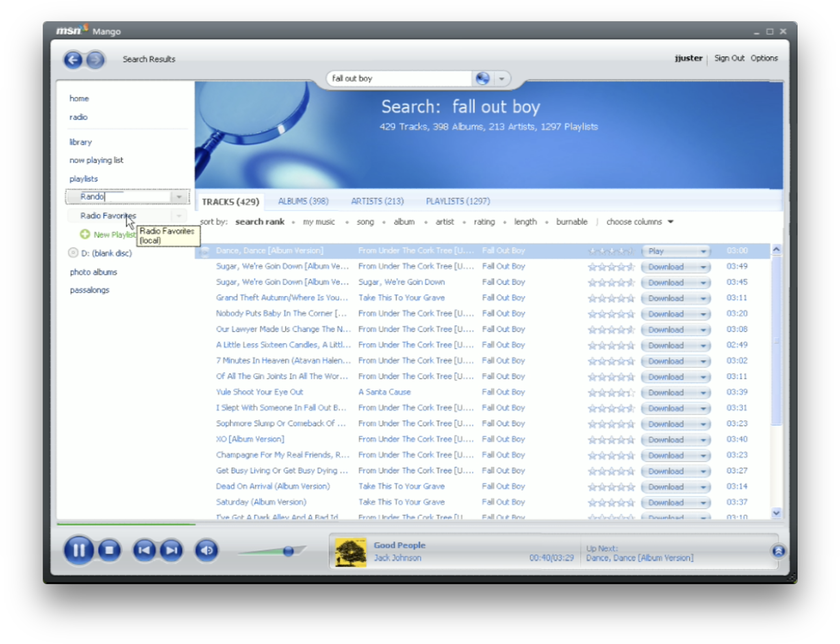The height and width of the screenshot is (644, 840).
Task: Rate Dead On Arrival track stars
Action: [x=611, y=487]
